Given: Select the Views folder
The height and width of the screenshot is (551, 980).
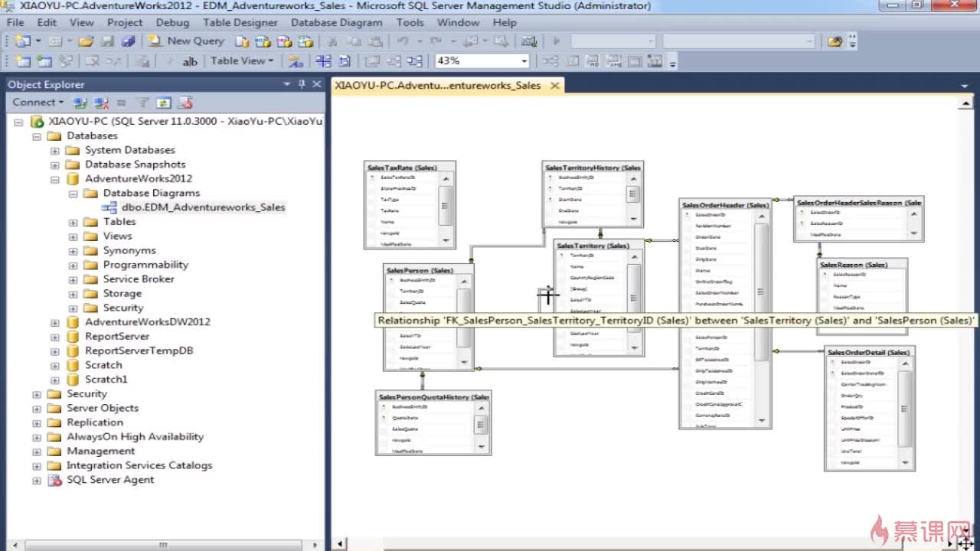Looking at the screenshot, I should pos(118,236).
